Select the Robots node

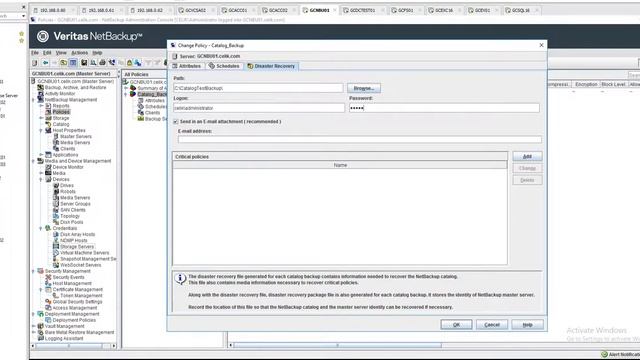pos(68,191)
